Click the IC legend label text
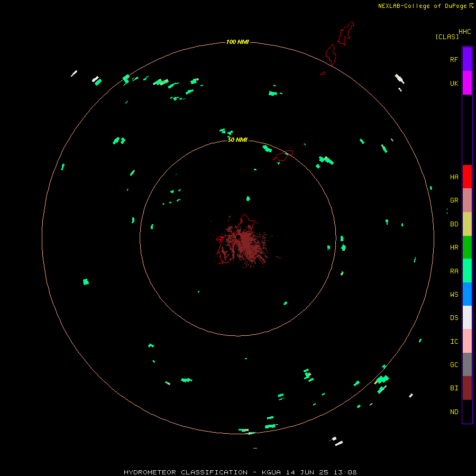Screen dimensions: 476x476 pos(454,341)
